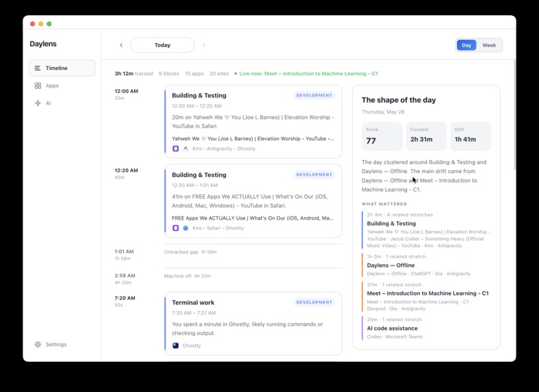539x392 pixels.
Task: Click the Settings gear icon
Action: click(x=38, y=344)
